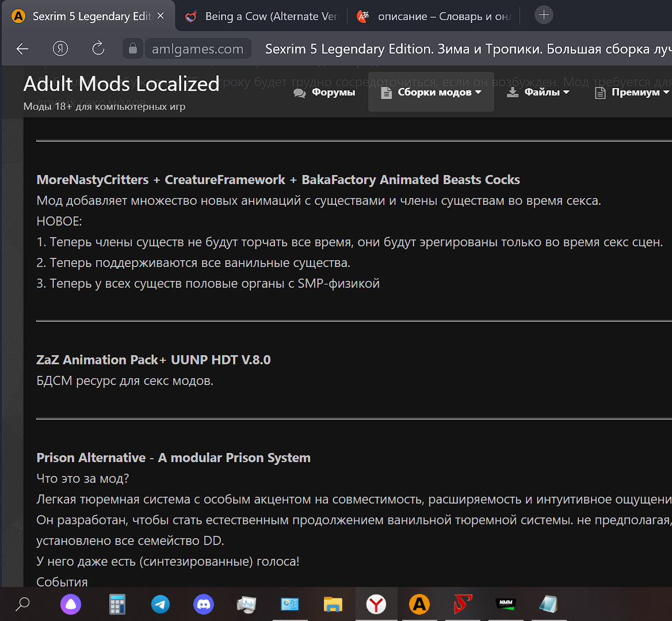Click the speech bubbles icon beside Форумы
Image resolution: width=672 pixels, height=621 pixels.
[x=300, y=93]
